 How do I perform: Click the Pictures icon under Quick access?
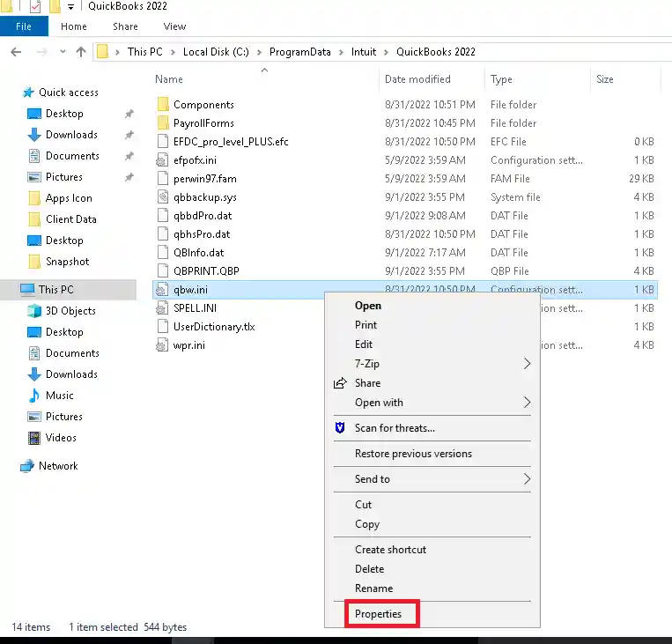[34, 177]
